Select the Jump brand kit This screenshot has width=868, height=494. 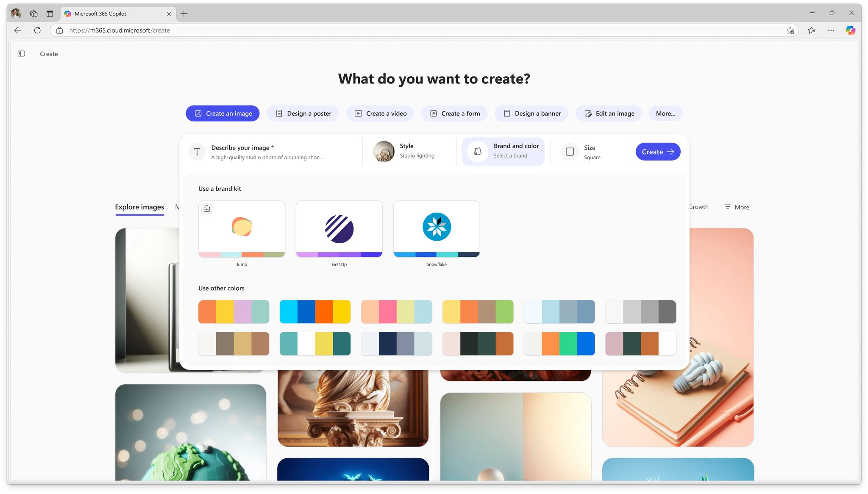coord(242,229)
